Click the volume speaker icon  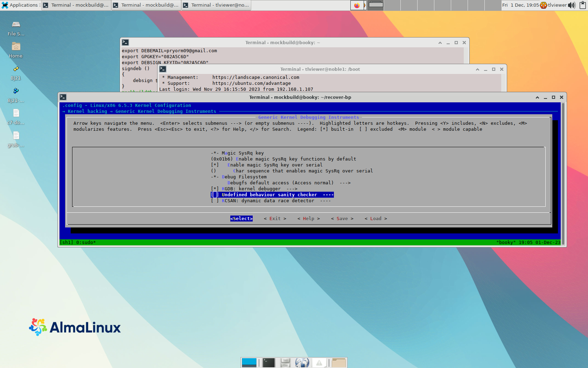coord(572,5)
